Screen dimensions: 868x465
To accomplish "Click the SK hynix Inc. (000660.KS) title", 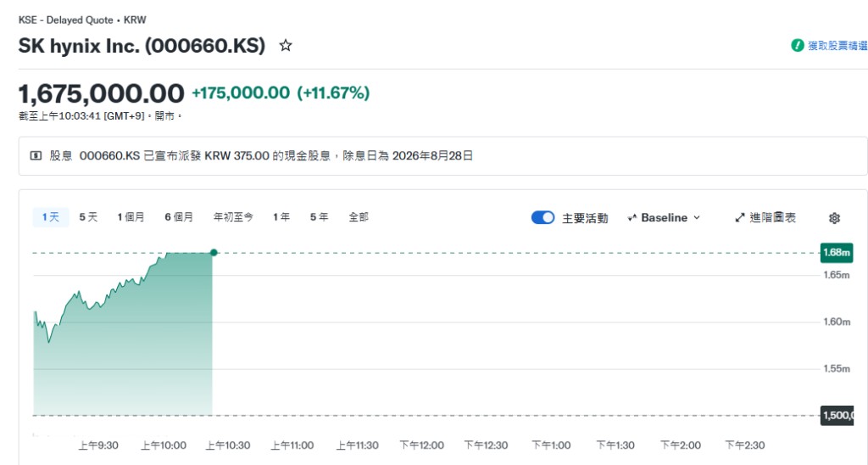I will coord(142,46).
